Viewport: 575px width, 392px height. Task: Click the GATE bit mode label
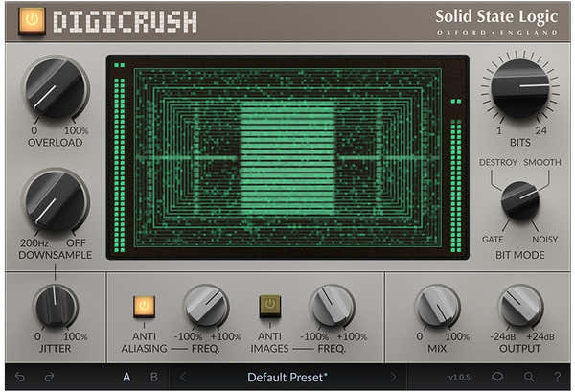pyautogui.click(x=493, y=240)
